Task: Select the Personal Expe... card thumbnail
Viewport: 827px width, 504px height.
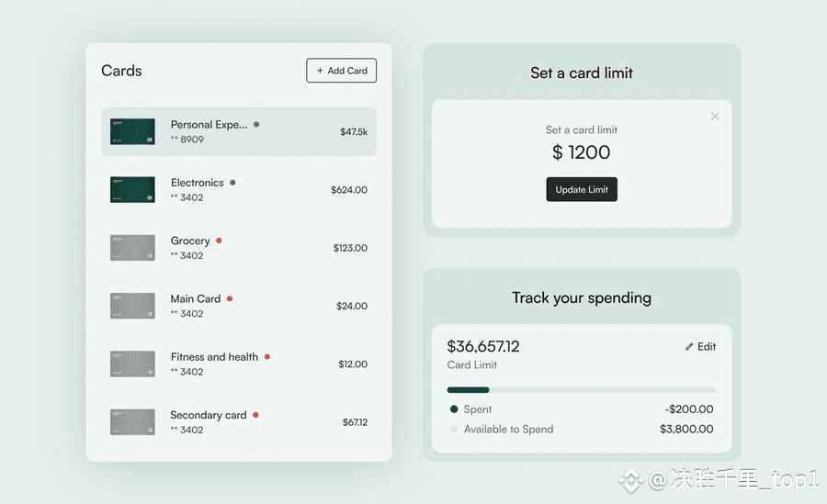Action: pyautogui.click(x=132, y=131)
